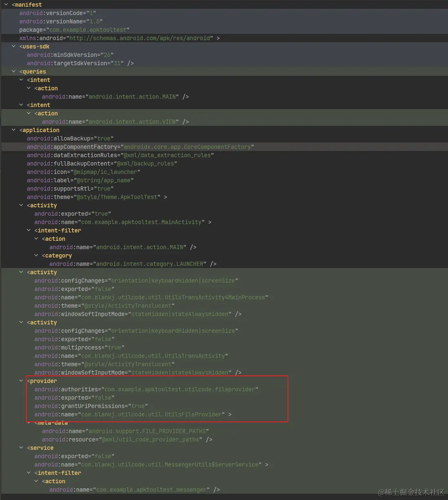
Task: Select the <service tag label
Action: pyautogui.click(x=40, y=448)
